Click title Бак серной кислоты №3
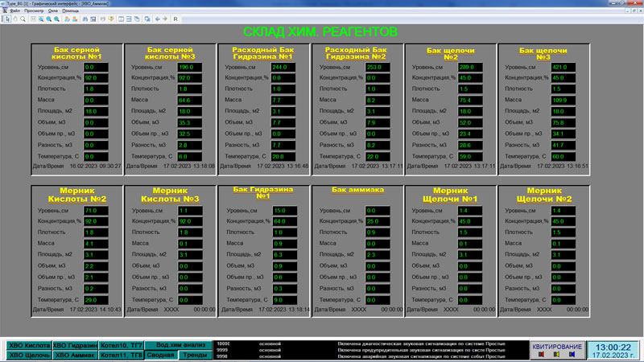The width and height of the screenshot is (644, 362). coord(170,53)
